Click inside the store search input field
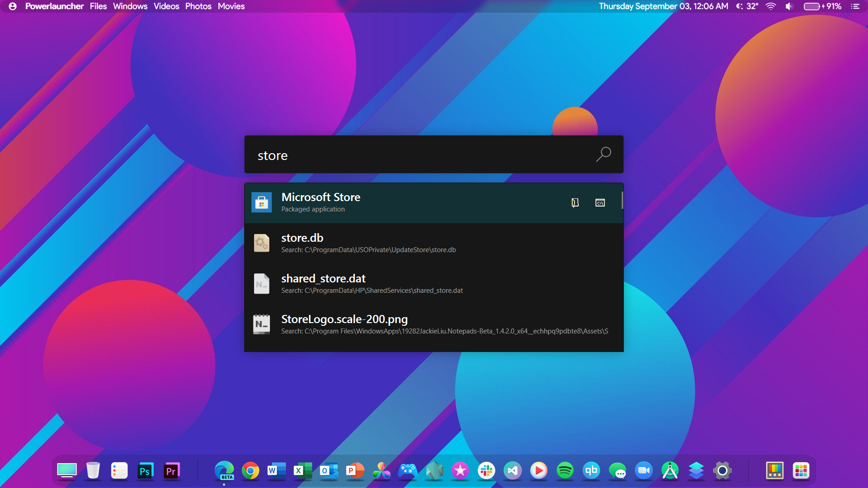The width and height of the screenshot is (868, 488). click(407, 155)
